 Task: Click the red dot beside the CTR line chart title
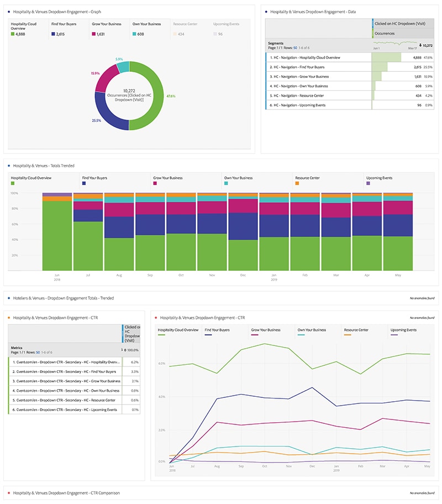pos(156,318)
